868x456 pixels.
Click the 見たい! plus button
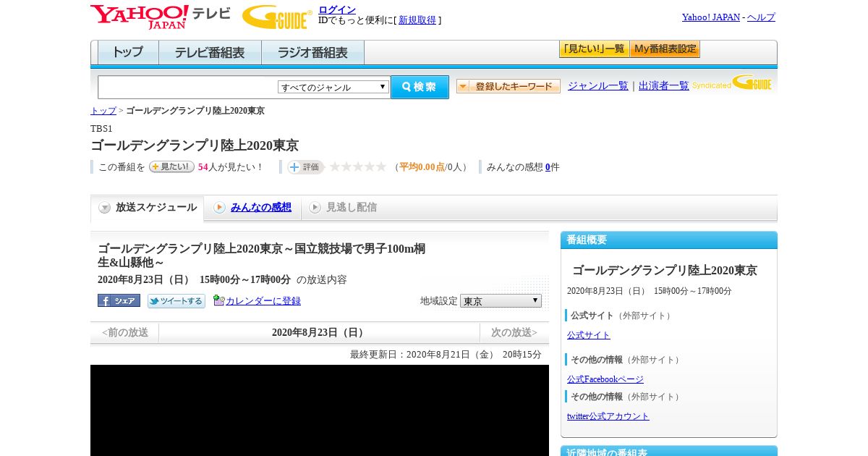pos(172,166)
